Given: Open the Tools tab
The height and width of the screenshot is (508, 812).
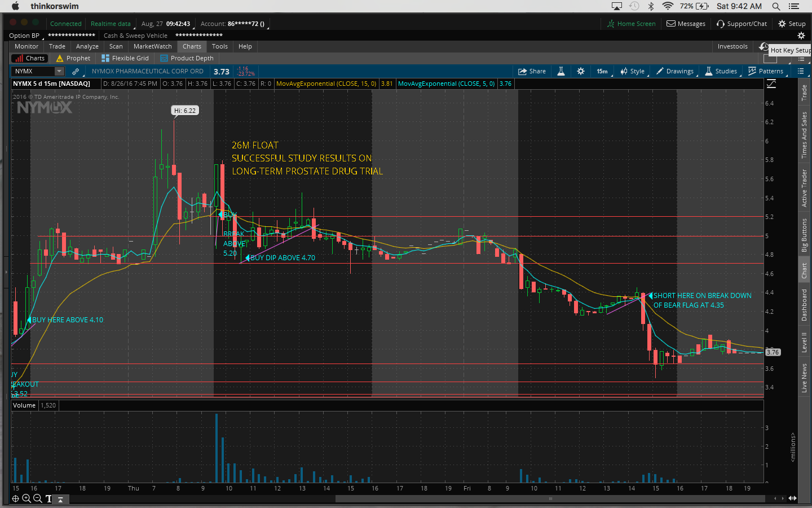Looking at the screenshot, I should coord(220,46).
